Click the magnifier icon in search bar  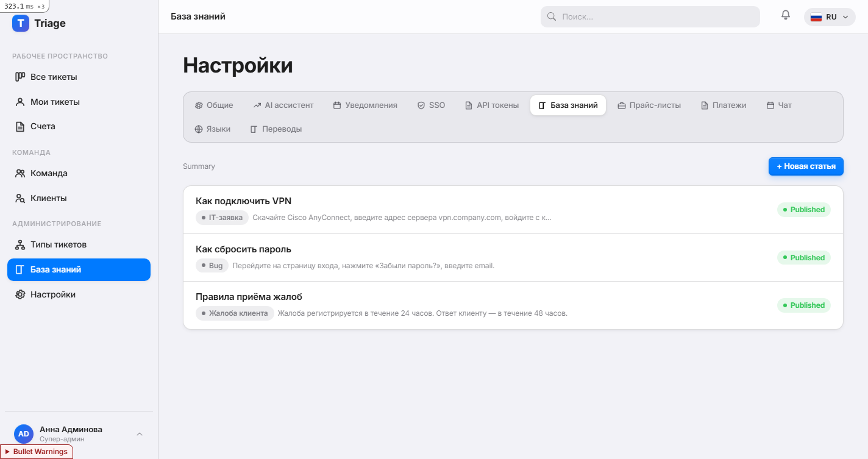click(x=552, y=16)
